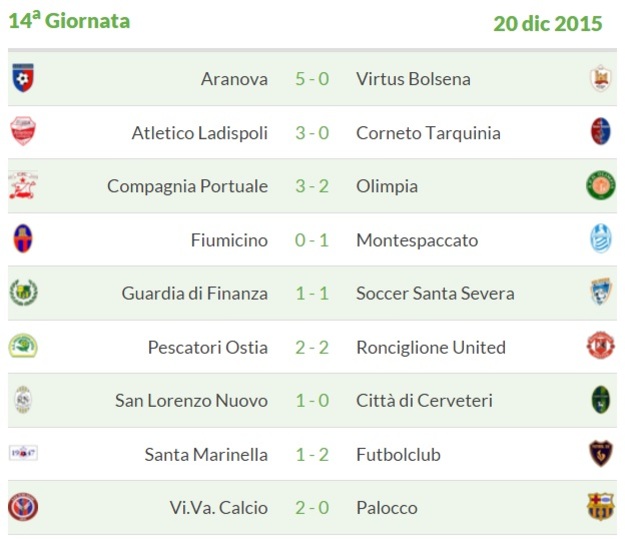Open the 2 - 2 match result
Image resolution: width=625 pixels, height=541 pixels.
pos(312,347)
